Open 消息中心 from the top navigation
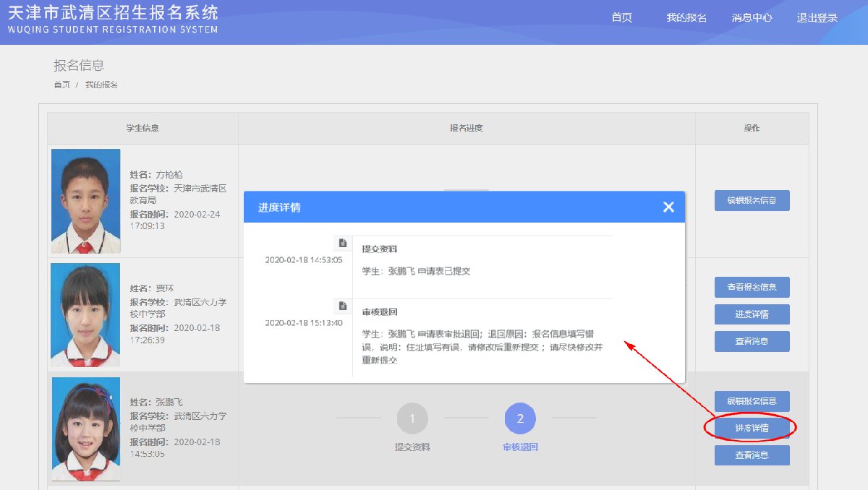Viewport: 868px width, 490px height. pos(752,17)
